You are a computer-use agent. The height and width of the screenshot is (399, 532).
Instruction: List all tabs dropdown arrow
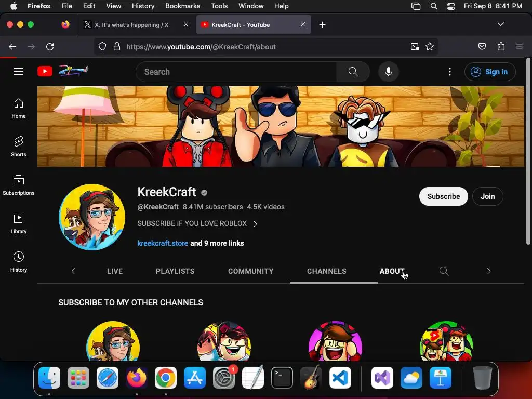click(500, 24)
